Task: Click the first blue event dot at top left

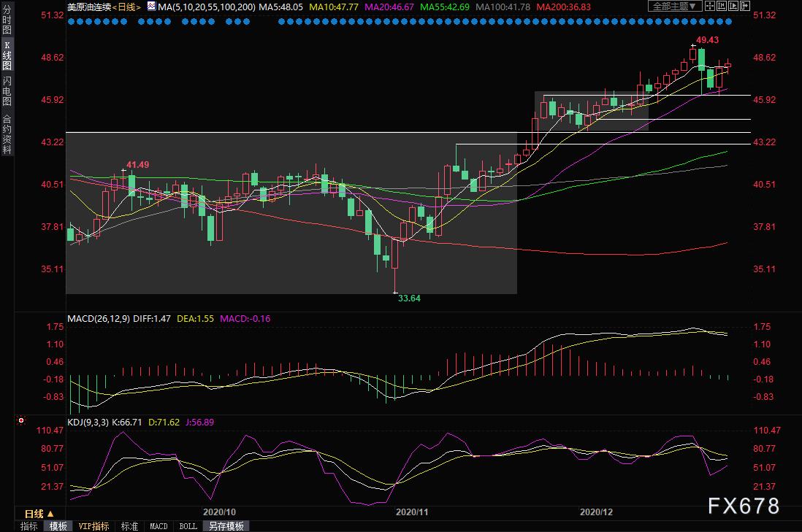Action: [x=71, y=21]
